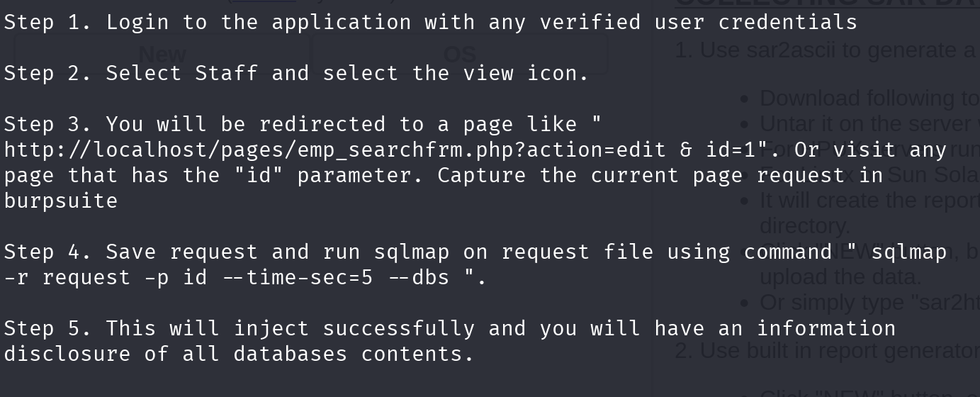This screenshot has height=397, width=980.
Task: Click 'disclosure of all databases contents' text
Action: point(239,354)
